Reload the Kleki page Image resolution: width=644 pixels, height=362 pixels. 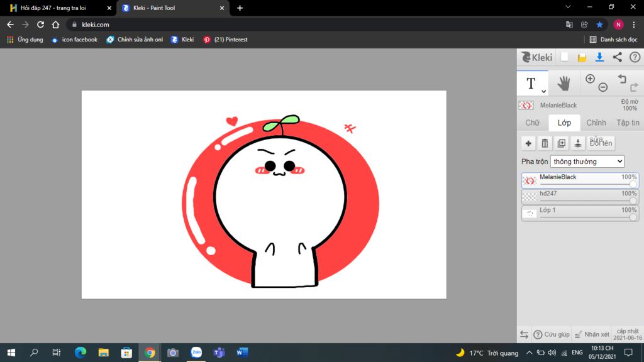click(x=40, y=25)
